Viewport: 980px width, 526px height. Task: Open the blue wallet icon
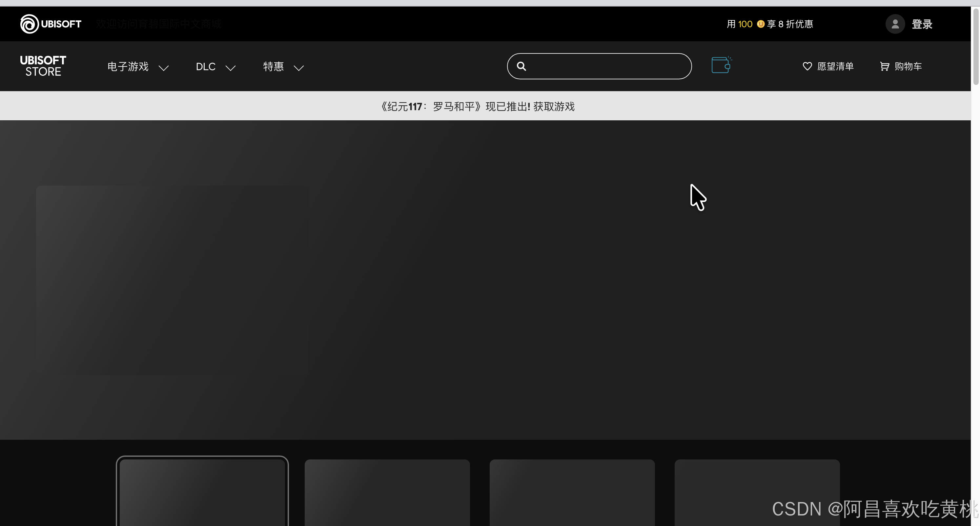pyautogui.click(x=721, y=65)
